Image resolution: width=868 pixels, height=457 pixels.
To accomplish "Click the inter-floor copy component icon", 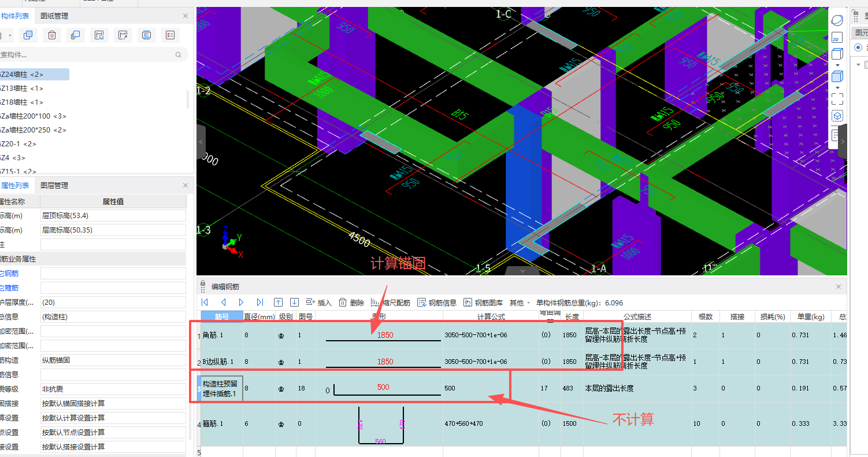I will tap(75, 35).
